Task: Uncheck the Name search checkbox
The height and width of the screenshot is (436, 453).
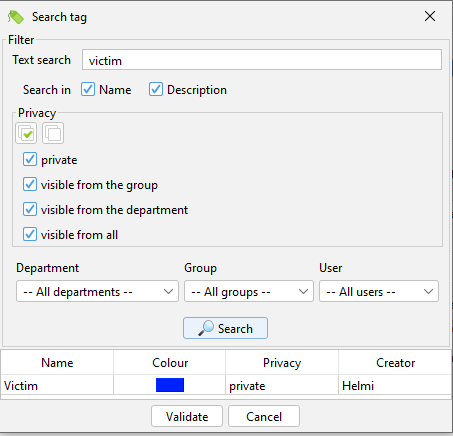Action: (x=88, y=90)
